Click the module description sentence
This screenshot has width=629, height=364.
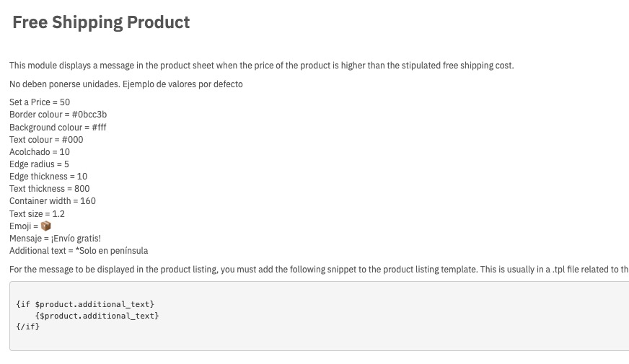tap(262, 66)
